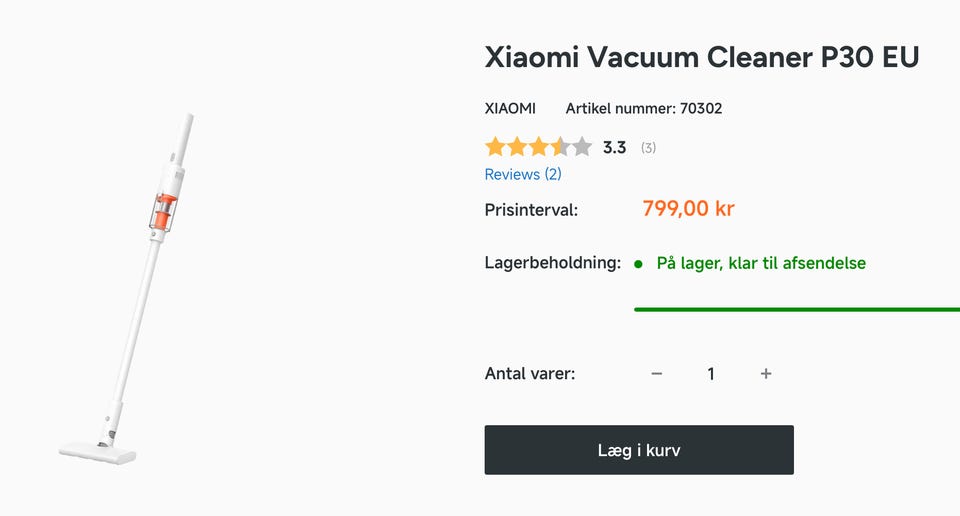960x516 pixels.
Task: Click the Xiaomi Vacuum Cleaner P30 EU title
Action: coord(701,57)
